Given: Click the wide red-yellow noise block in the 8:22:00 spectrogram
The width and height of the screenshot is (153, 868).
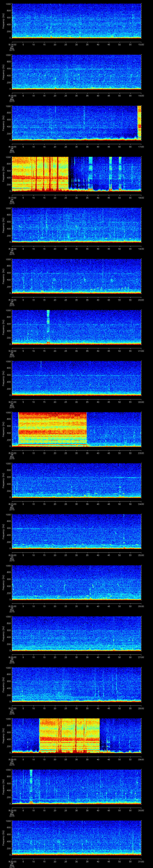Looking at the screenshot, I should pos(52,429).
